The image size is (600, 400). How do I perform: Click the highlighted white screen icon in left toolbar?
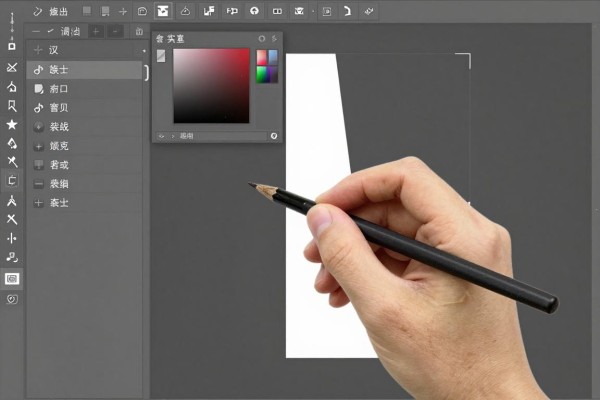(12, 279)
